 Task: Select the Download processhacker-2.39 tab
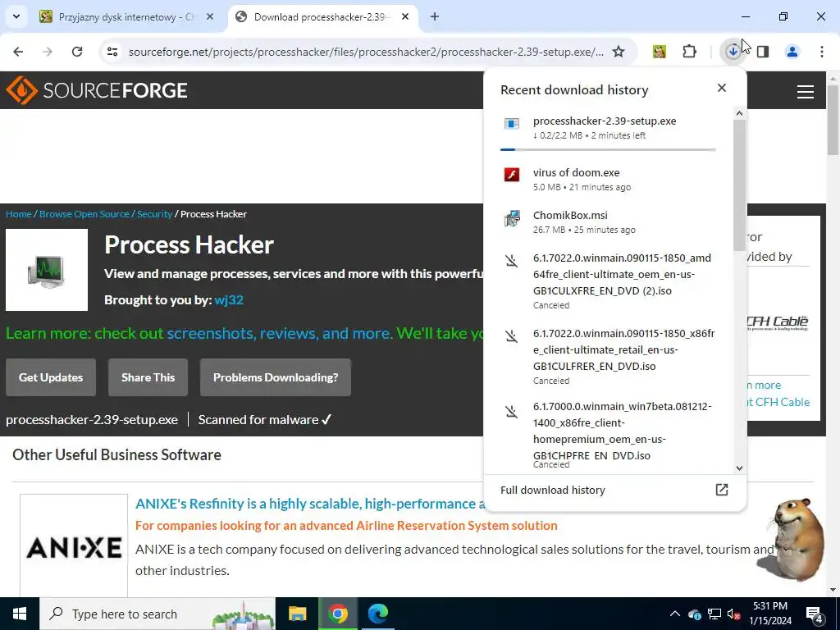coord(322,17)
